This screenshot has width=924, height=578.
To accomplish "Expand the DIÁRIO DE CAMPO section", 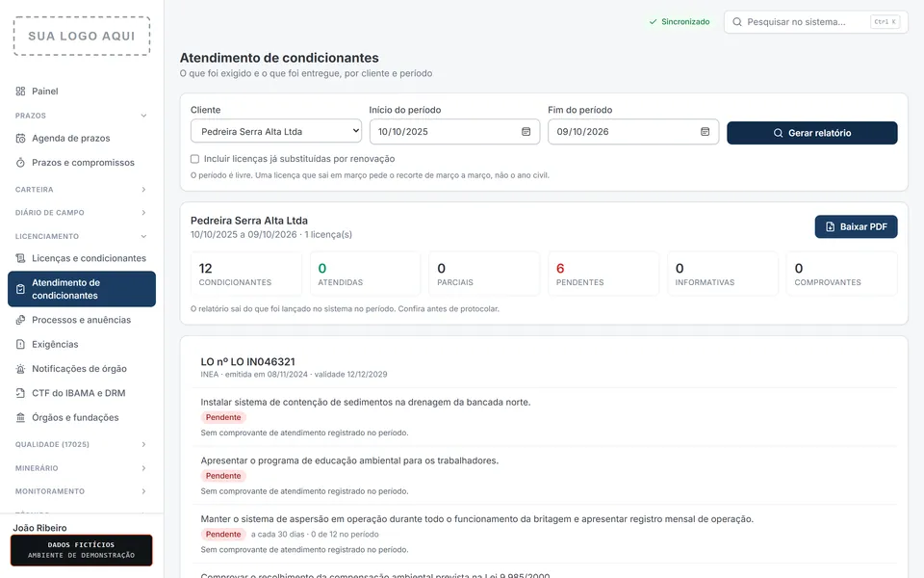I will pos(143,212).
